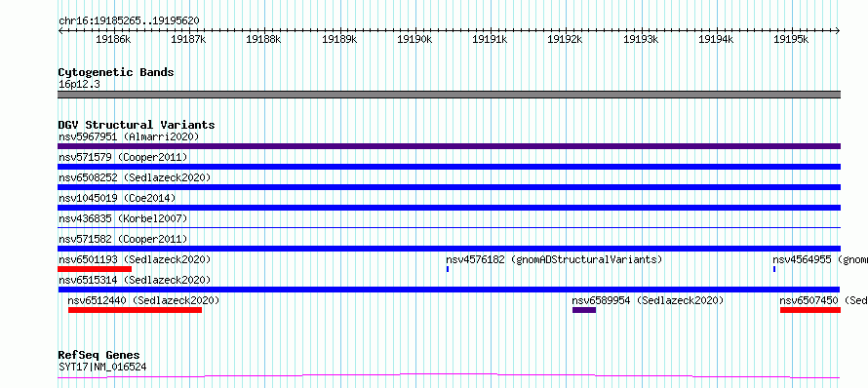Click the red nsv6512440 variant bar
This screenshot has width=868, height=388.
(135, 310)
